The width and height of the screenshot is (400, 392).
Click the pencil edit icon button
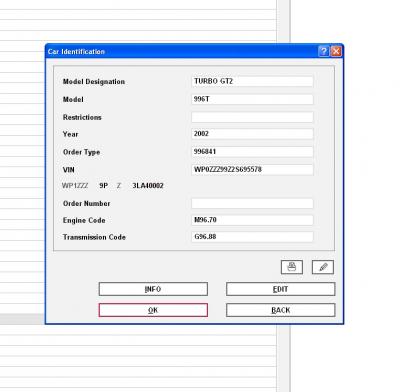323,267
